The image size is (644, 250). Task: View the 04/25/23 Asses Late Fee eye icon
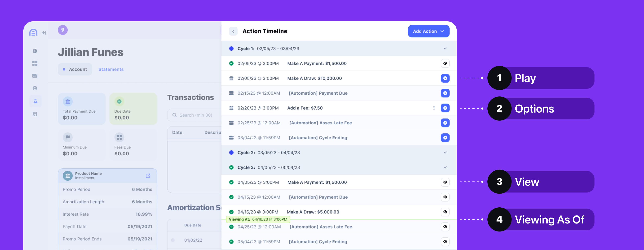(445, 227)
